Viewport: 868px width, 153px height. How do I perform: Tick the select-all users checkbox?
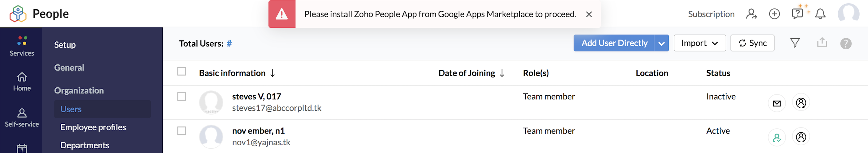(182, 72)
